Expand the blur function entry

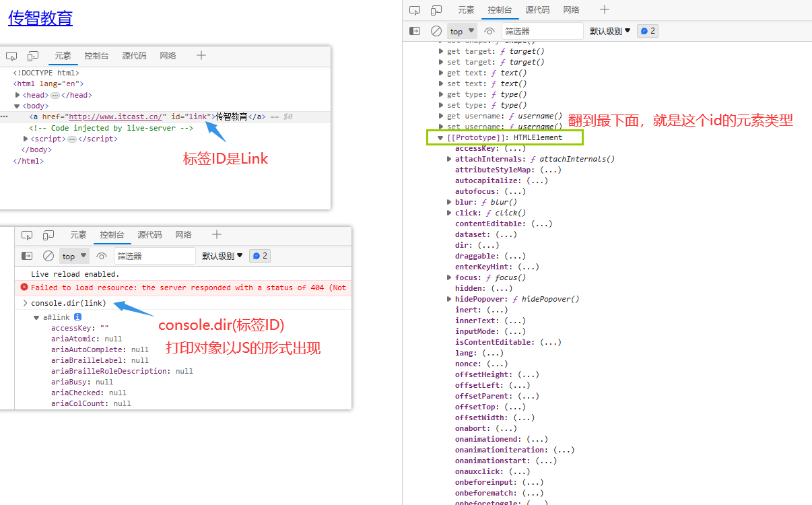[x=449, y=202]
